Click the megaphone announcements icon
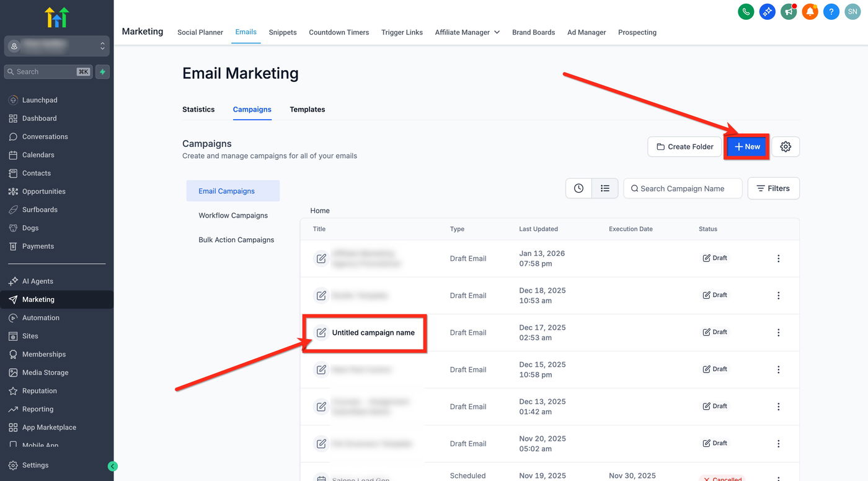Viewport: 868px width, 481px height. click(789, 11)
